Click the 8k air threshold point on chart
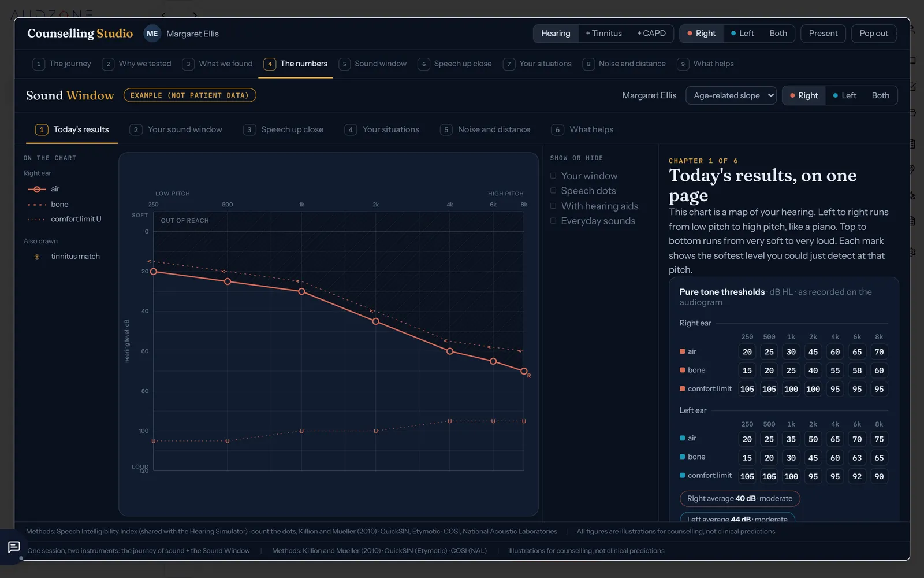This screenshot has height=578, width=924. [524, 371]
